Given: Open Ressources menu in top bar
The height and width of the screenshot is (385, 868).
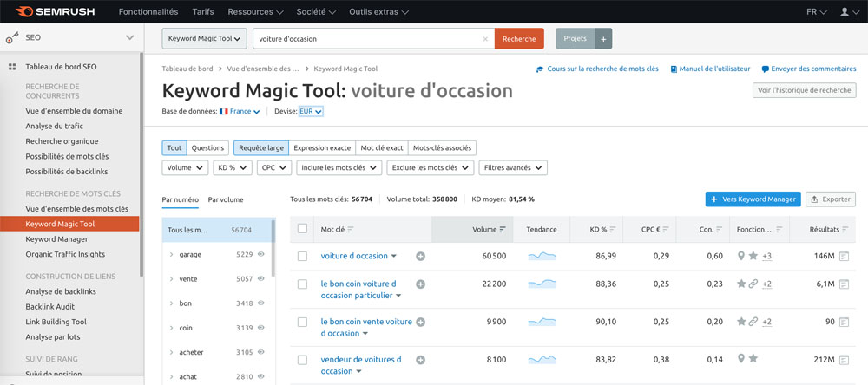Looking at the screenshot, I should 256,11.
